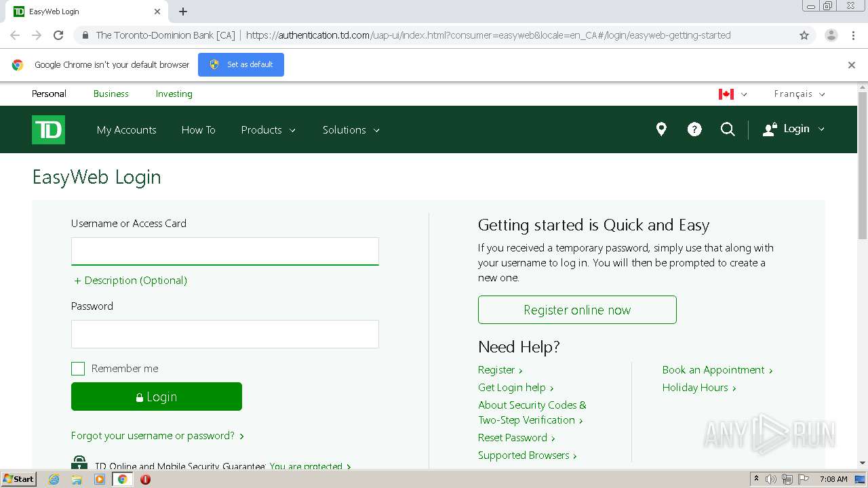868x488 pixels.
Task: Open the site search magnifier icon
Action: (x=728, y=129)
